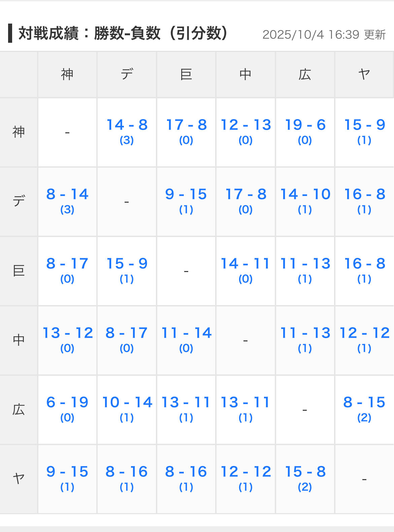Open the 9 - 15 record in デ row
394x532 pixels.
(x=186, y=195)
